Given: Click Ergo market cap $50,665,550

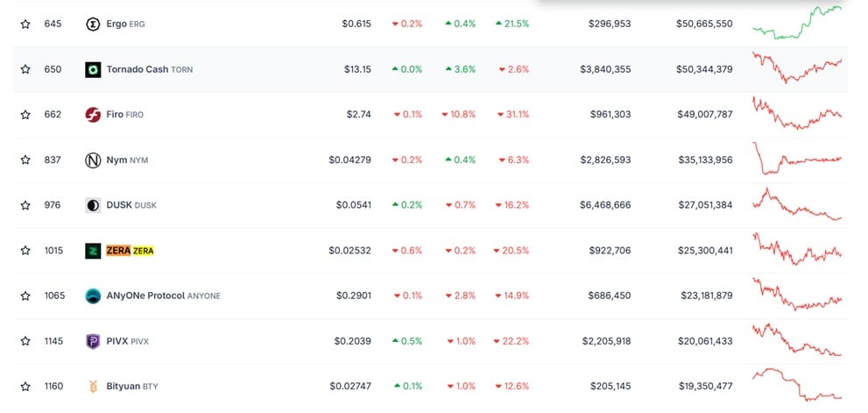Looking at the screenshot, I should 704,24.
